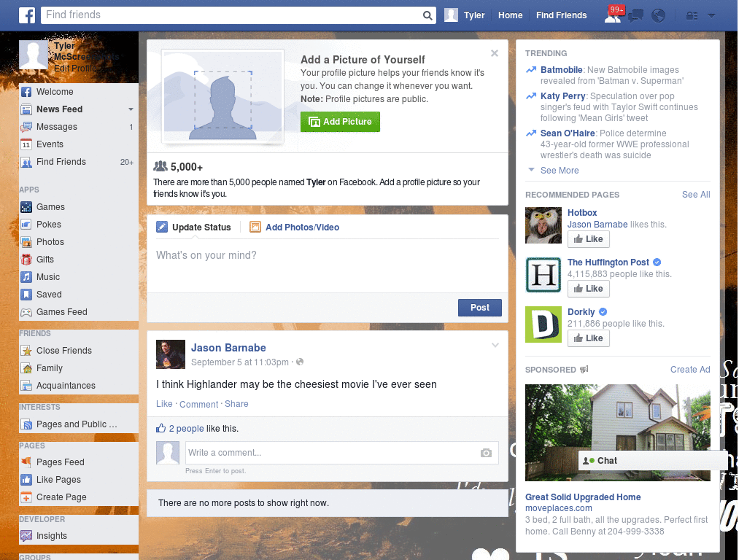Click Share on Jason's post
The width and height of the screenshot is (747, 560).
click(x=236, y=404)
